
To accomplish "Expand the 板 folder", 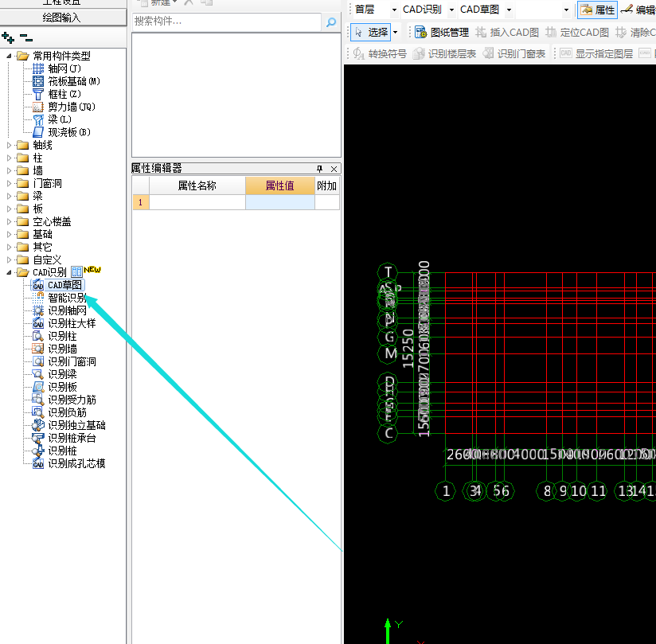I will 9,209.
